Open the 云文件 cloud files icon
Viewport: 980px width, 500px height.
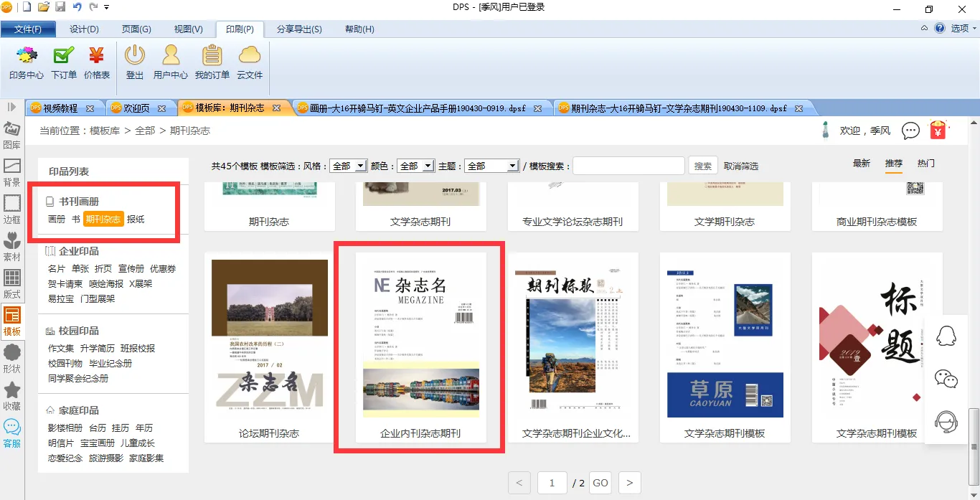[250, 62]
